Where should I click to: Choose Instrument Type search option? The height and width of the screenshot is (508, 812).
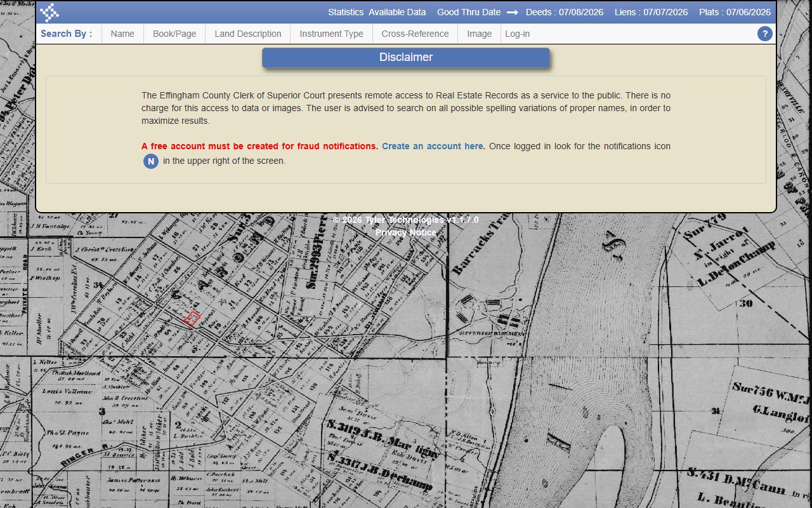point(331,34)
